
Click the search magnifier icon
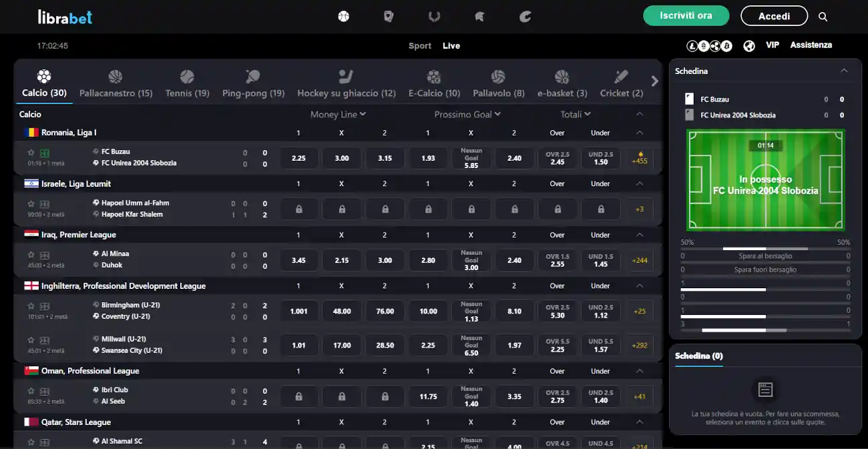pos(823,17)
